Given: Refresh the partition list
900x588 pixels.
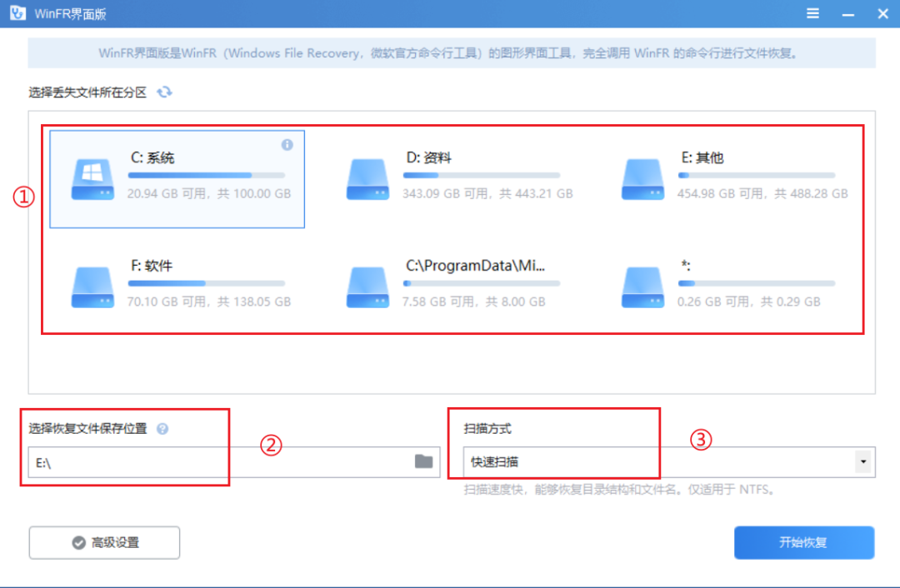Looking at the screenshot, I should [x=165, y=92].
